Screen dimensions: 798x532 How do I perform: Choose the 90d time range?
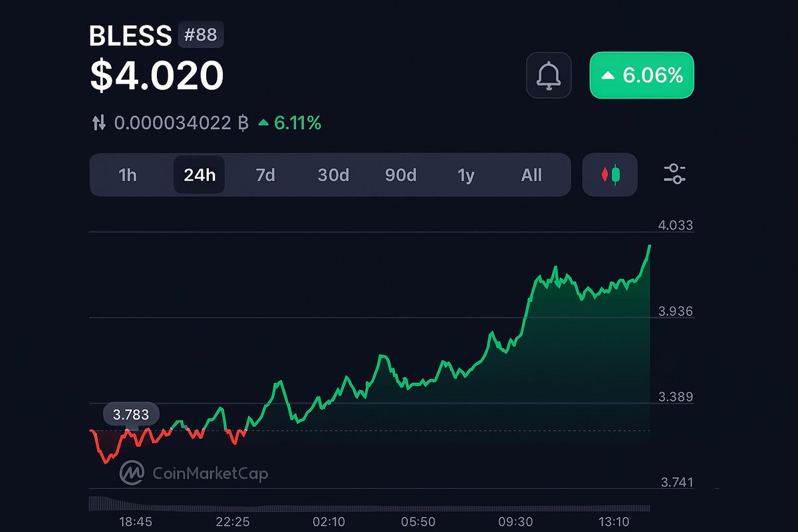pyautogui.click(x=400, y=175)
